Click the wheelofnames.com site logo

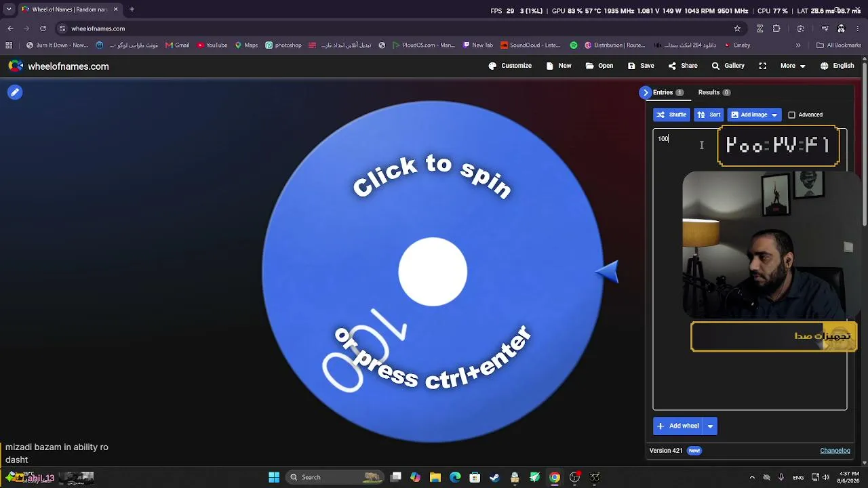(x=58, y=66)
